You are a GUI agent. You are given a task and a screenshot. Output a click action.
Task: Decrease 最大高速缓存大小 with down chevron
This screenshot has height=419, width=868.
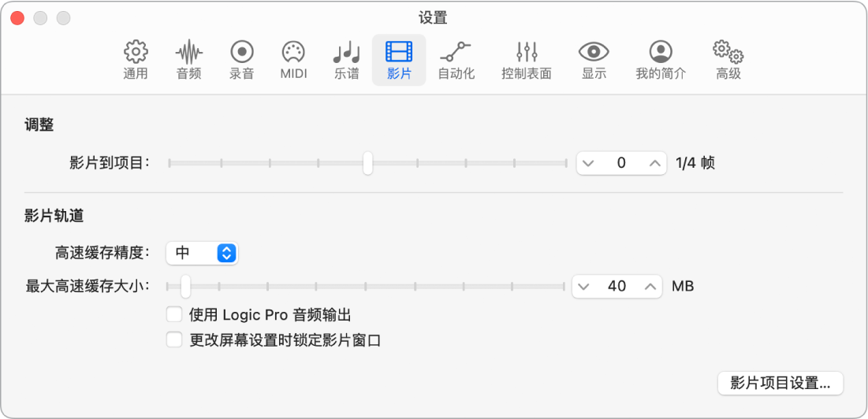[x=583, y=287]
